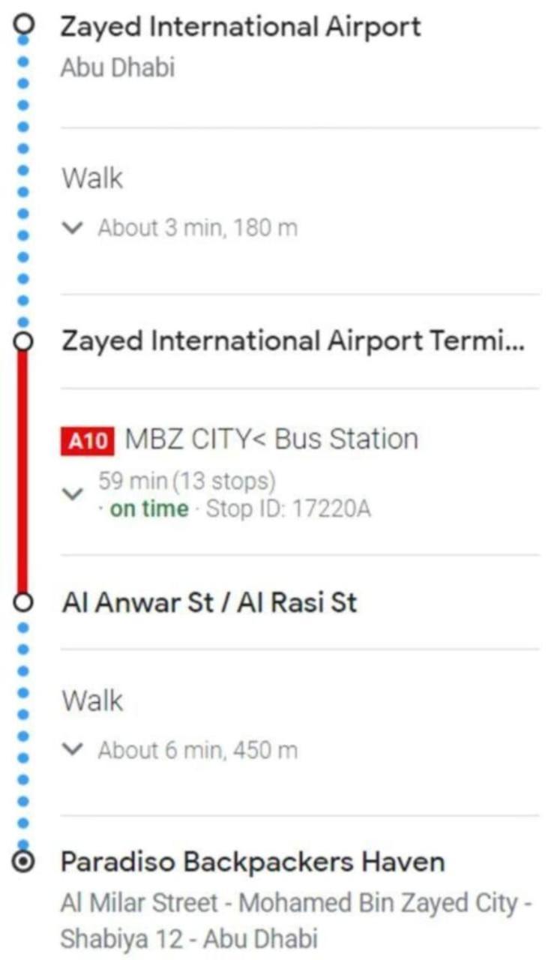Expand the 13 stops list chevron

coord(72,494)
